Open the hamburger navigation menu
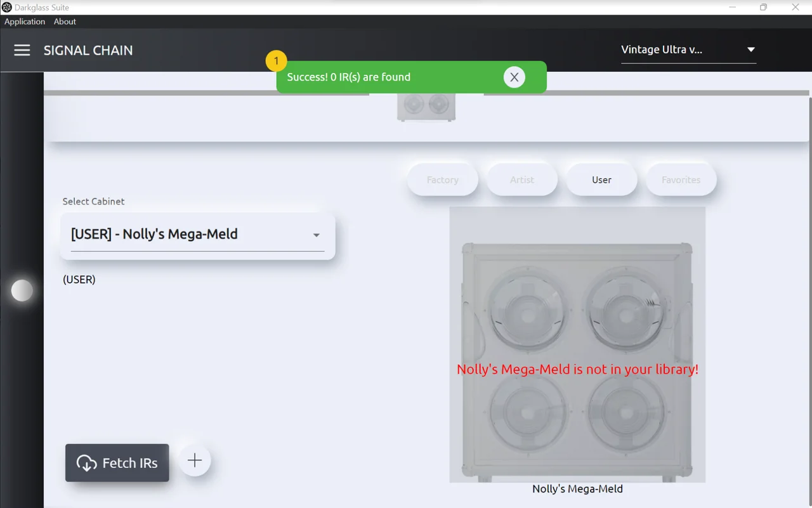The width and height of the screenshot is (812, 508). click(x=22, y=50)
